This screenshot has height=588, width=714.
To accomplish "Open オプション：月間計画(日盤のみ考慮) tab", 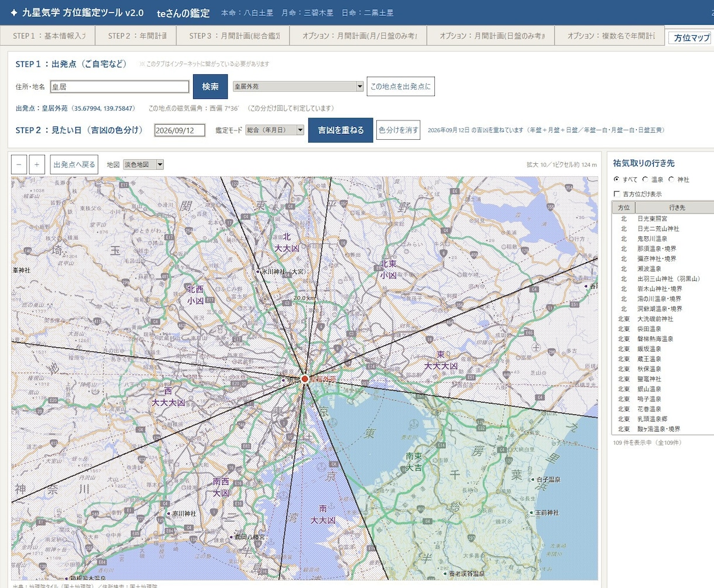I will point(491,36).
